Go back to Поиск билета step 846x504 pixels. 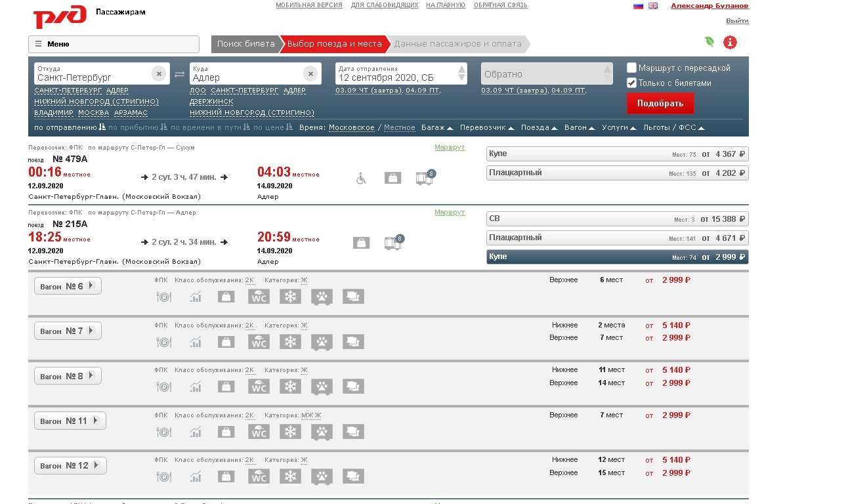pyautogui.click(x=246, y=44)
